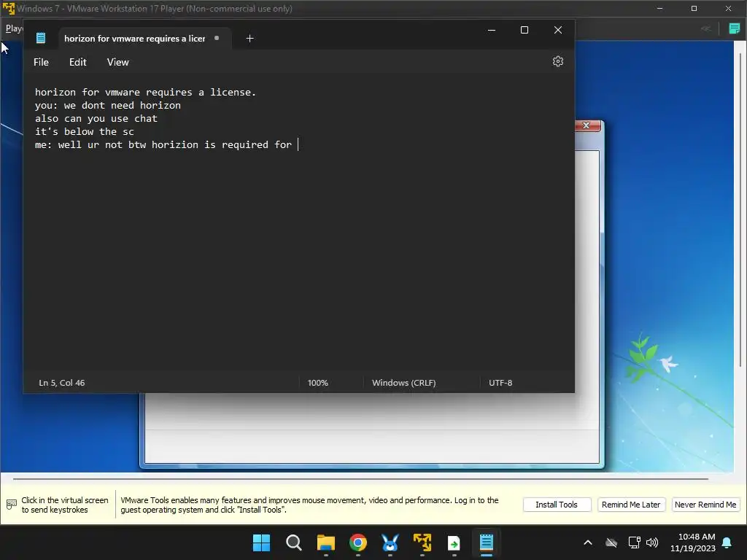Maximize the Notepad window
Viewport: 747px width, 560px height.
[x=525, y=30]
